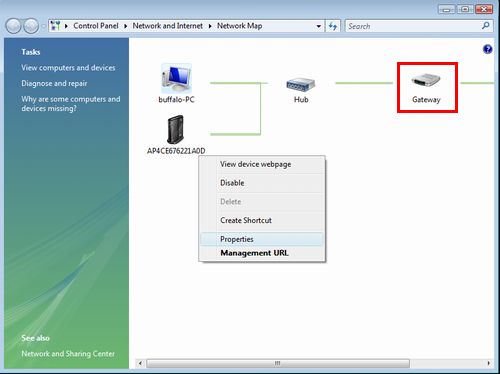500x374 pixels.
Task: Click the scrollbar right arrow
Action: [488, 363]
